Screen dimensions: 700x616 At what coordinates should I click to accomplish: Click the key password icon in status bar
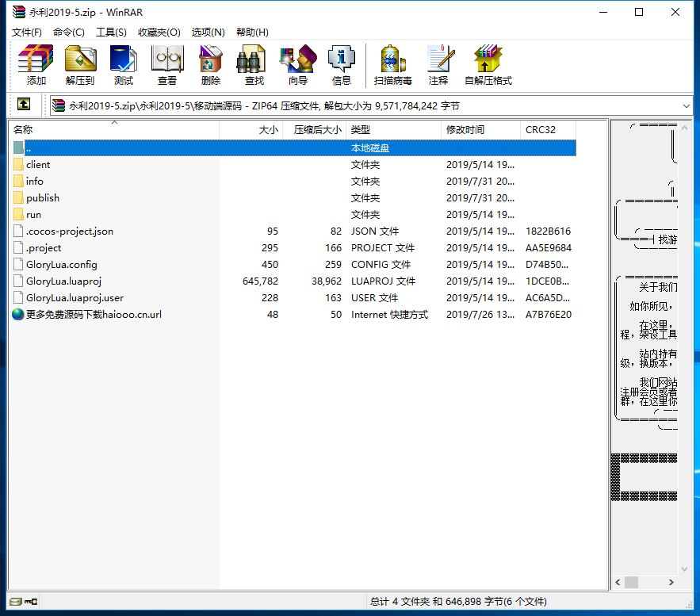click(31, 602)
